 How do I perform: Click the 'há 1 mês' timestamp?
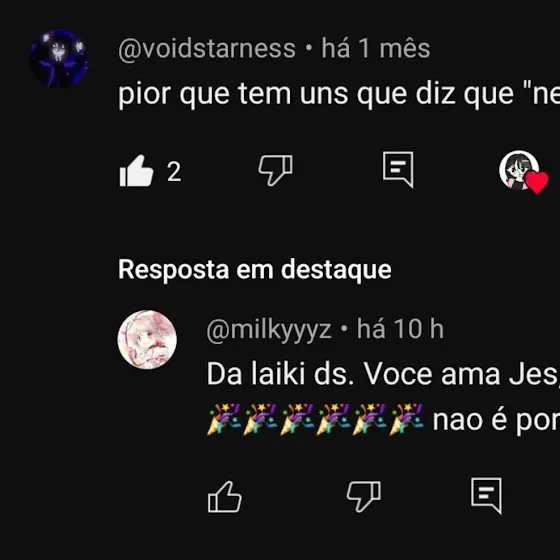[x=376, y=48]
